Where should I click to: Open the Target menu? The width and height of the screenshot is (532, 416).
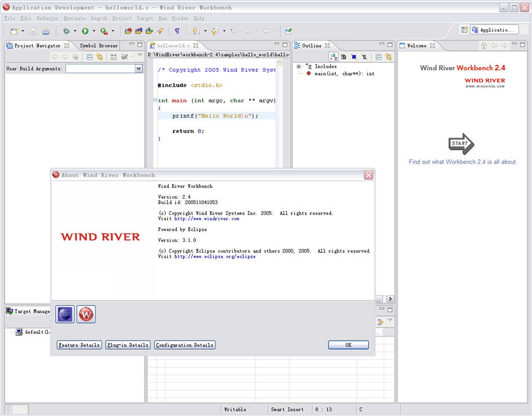[145, 19]
